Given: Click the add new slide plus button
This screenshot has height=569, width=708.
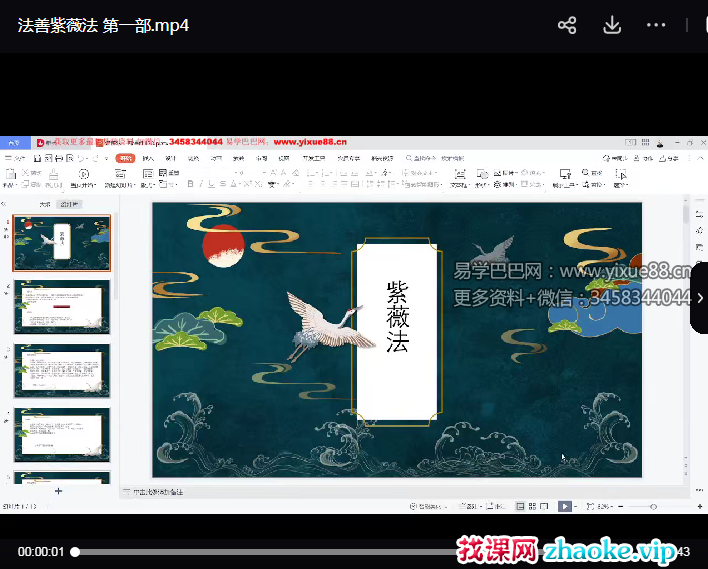Looking at the screenshot, I should tap(58, 491).
